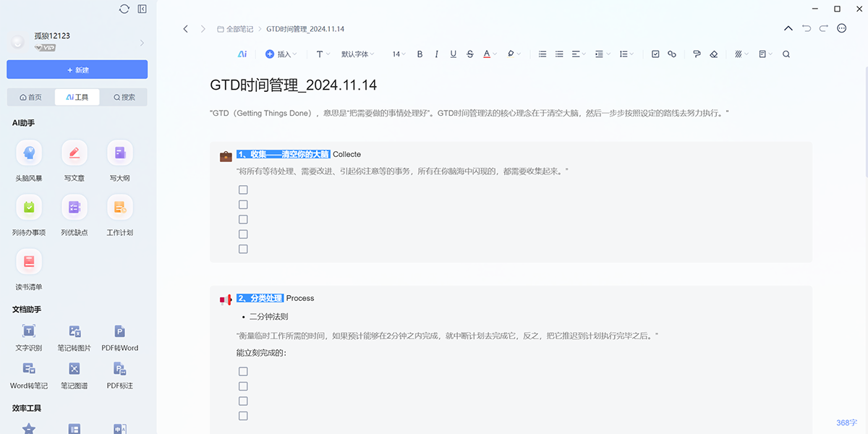Check the first box under 能立刻完成的

tap(243, 371)
